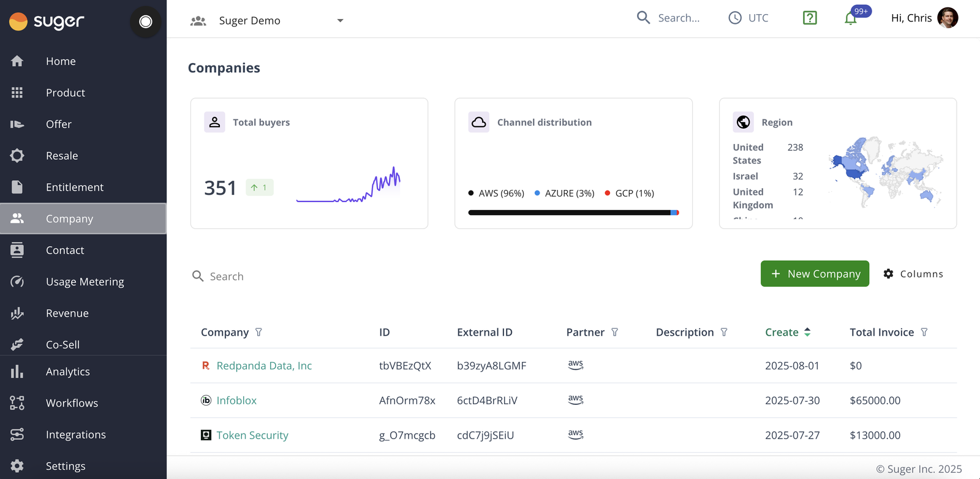Screen dimensions: 980x479
Task: Toggle the Company column filter
Action: [x=258, y=332]
